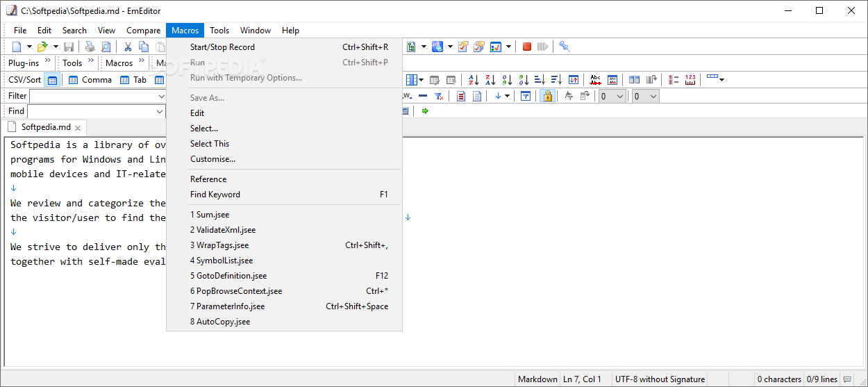The width and height of the screenshot is (868, 387).
Task: Open the first 0 dropdown in Filter bar
Action: (x=619, y=96)
